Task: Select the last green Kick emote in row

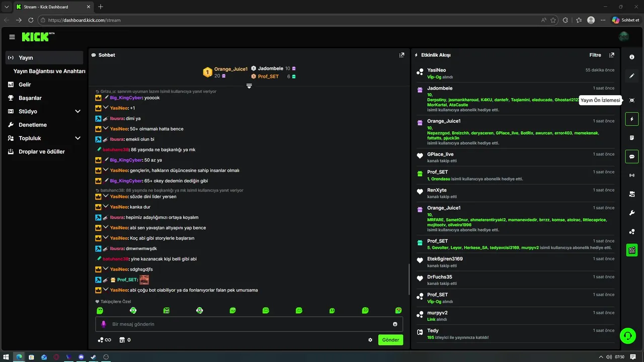Action: click(398, 310)
